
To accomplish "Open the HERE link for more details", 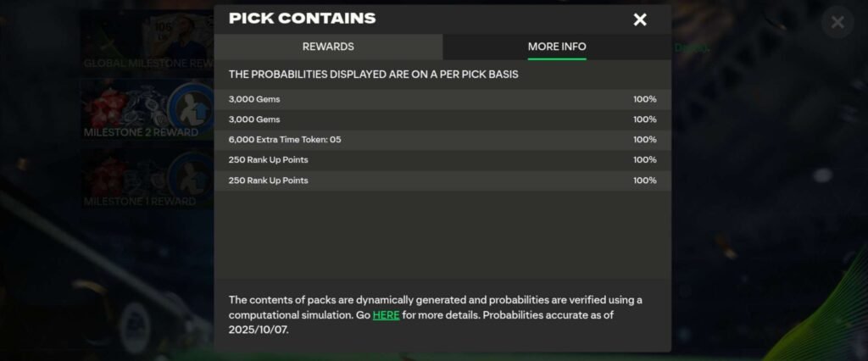I will click(x=386, y=315).
